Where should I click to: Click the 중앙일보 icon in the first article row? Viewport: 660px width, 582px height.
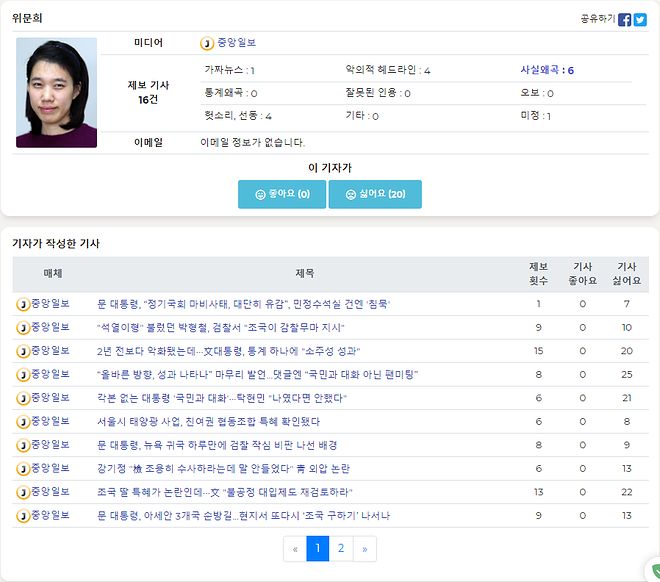22,304
